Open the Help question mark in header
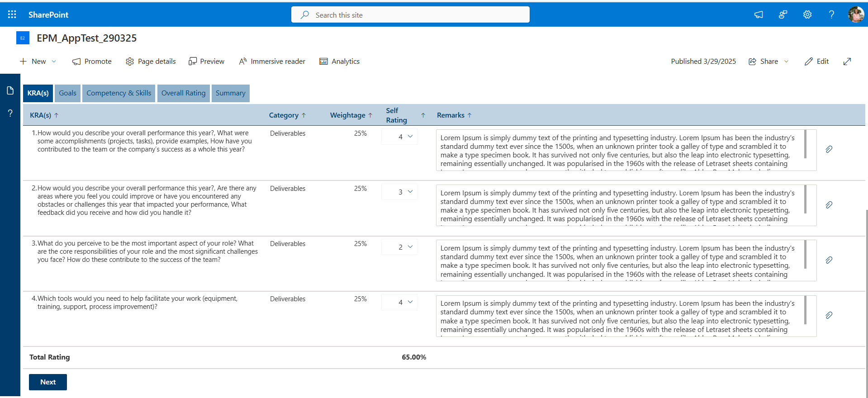The width and height of the screenshot is (868, 398). [x=831, y=14]
